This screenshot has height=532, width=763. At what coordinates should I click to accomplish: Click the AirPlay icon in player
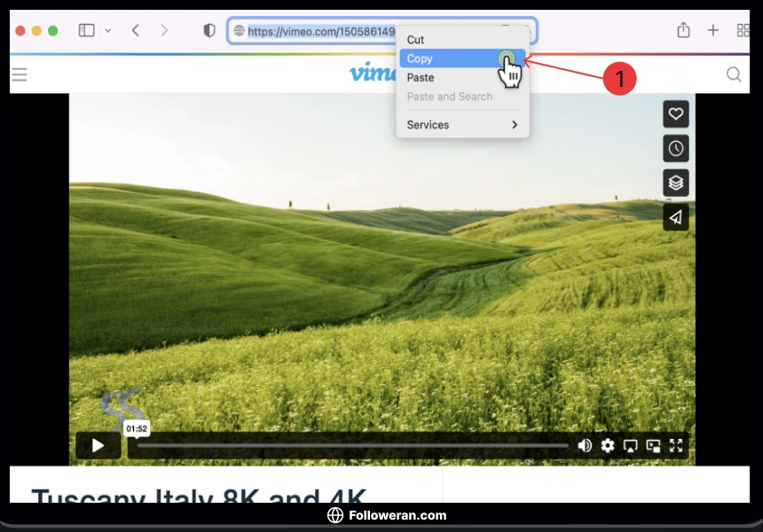coord(631,446)
